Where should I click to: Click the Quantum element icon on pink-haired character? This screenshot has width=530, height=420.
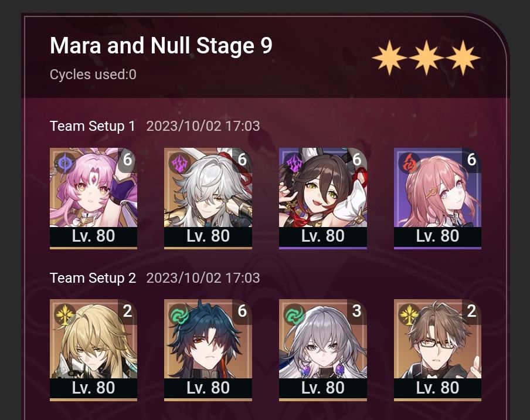point(65,163)
